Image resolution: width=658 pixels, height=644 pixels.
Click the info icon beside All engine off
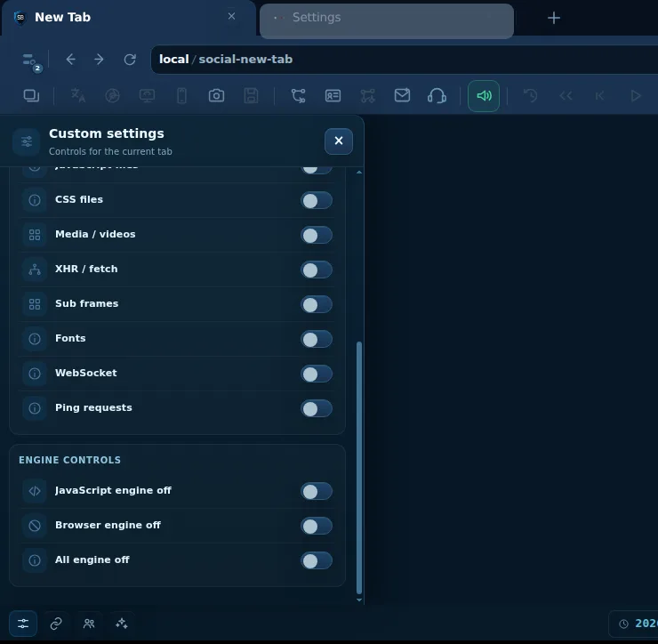(35, 560)
